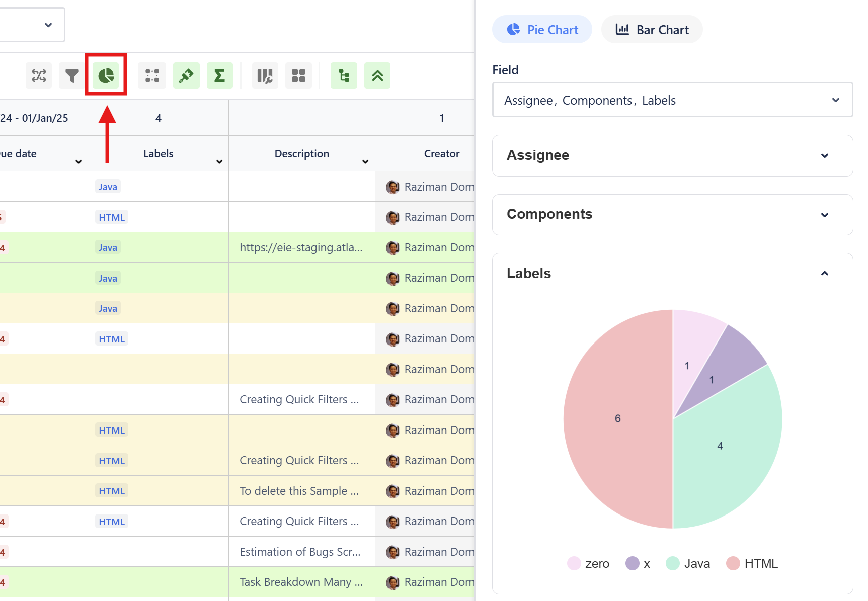Screen dimensions: 868x601
Task: Collapse the Labels chart section
Action: coord(824,274)
